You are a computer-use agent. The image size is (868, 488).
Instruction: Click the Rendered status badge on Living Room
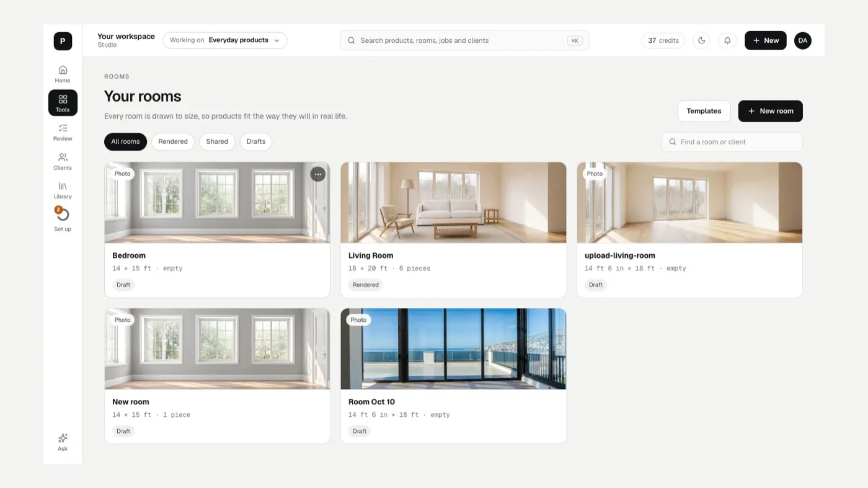pos(366,285)
